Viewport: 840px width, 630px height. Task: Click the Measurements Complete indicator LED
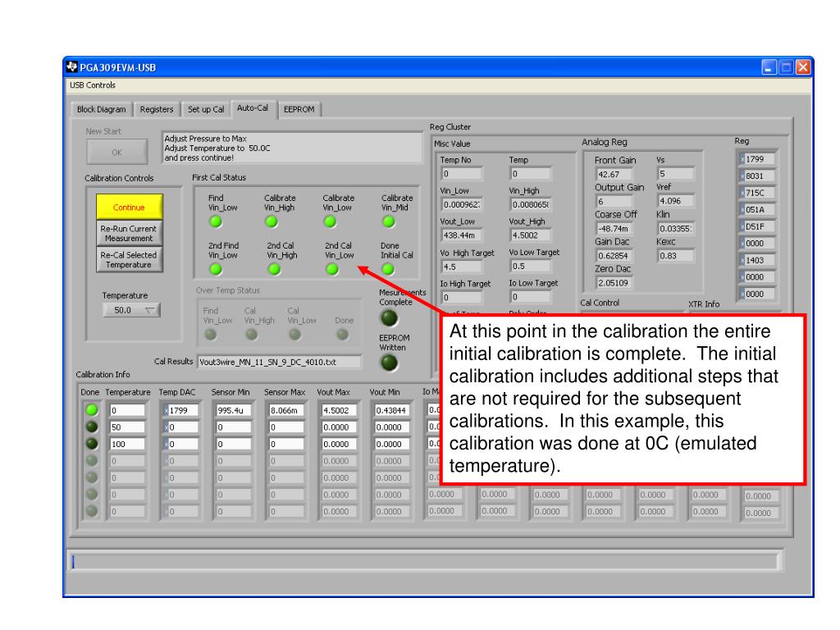tap(389, 318)
